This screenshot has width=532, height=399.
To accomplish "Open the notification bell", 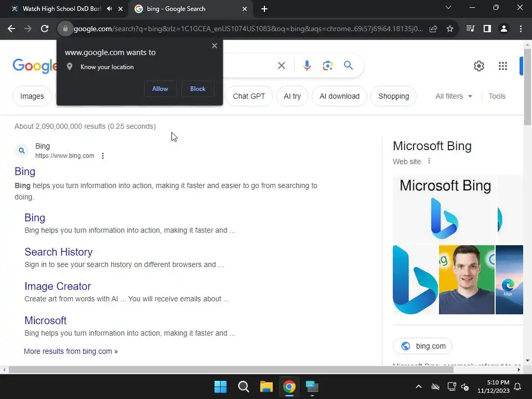I will pos(518,387).
